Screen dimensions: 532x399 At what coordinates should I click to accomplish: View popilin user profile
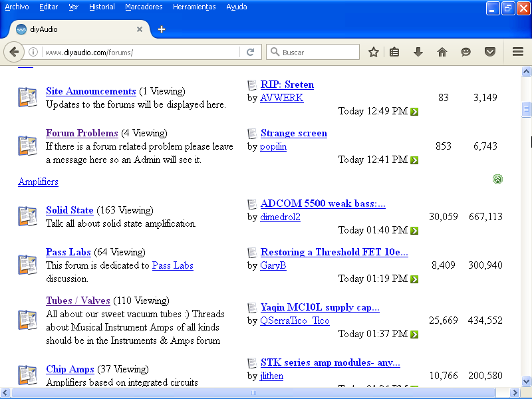pyautogui.click(x=273, y=146)
